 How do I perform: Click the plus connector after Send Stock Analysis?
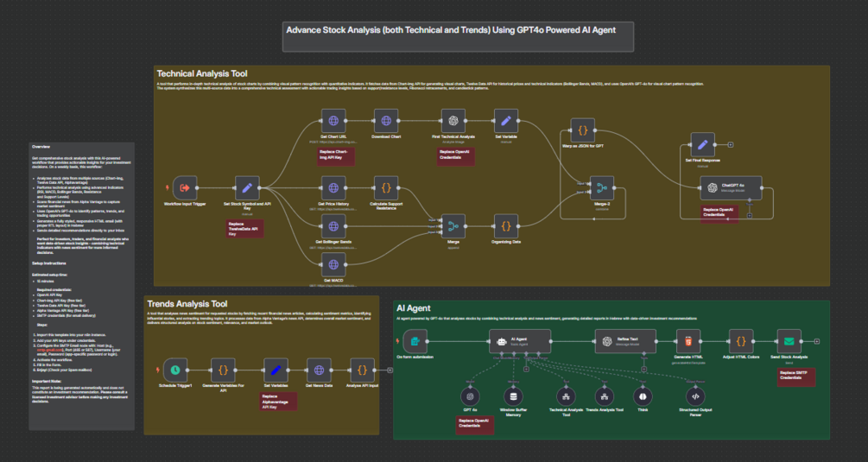tap(816, 341)
